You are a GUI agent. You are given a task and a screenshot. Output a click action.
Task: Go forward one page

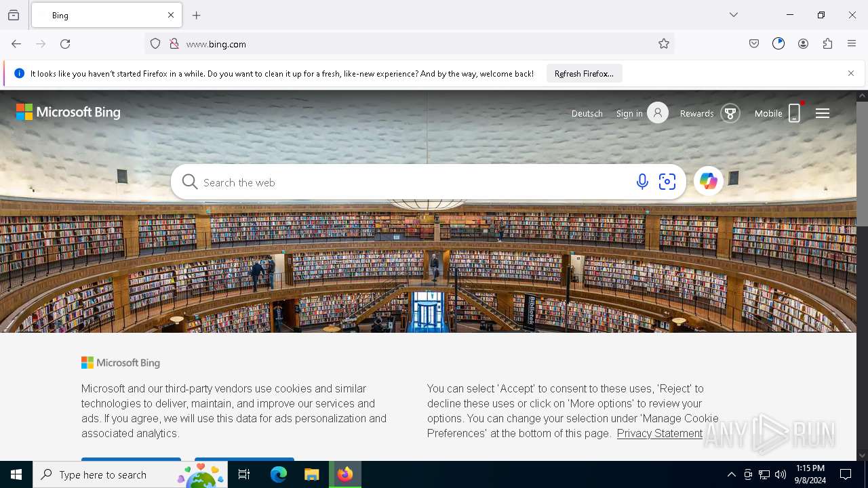point(41,44)
